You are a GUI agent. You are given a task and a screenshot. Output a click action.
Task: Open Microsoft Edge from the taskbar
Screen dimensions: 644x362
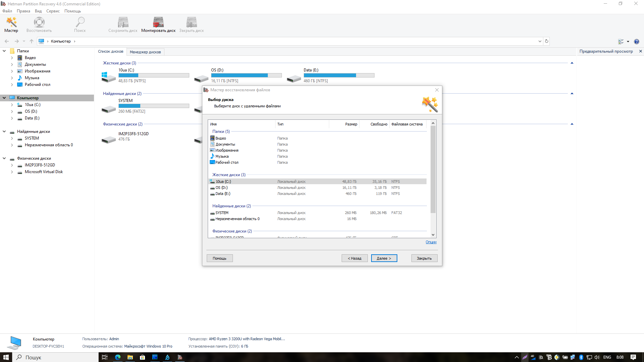click(118, 357)
